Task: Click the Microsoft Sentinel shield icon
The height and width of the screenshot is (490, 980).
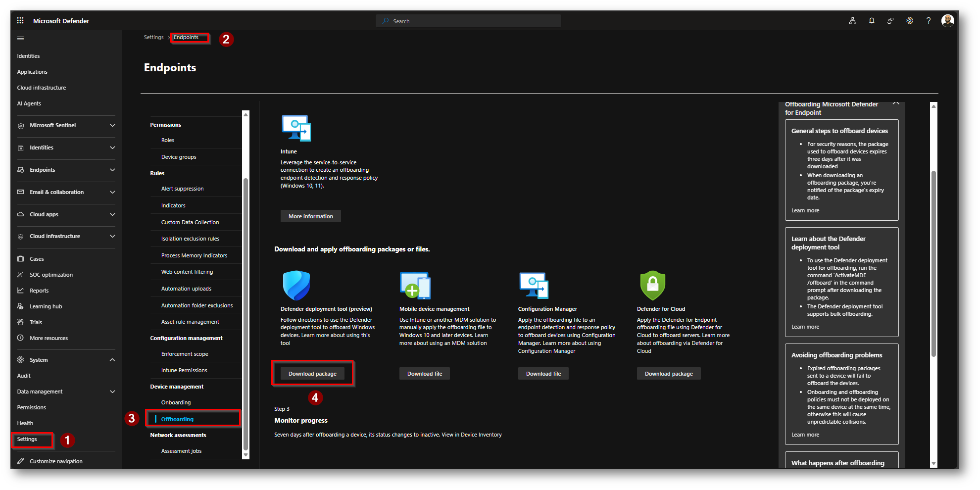Action: (x=21, y=126)
